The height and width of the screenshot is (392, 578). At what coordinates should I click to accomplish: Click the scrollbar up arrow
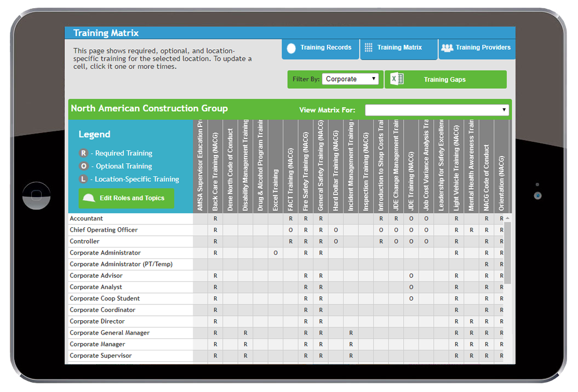click(507, 218)
